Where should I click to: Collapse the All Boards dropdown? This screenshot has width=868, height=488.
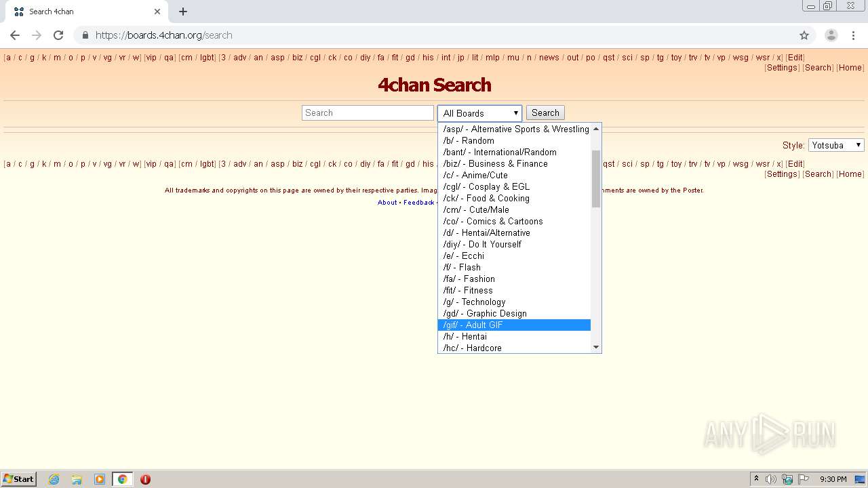[479, 113]
